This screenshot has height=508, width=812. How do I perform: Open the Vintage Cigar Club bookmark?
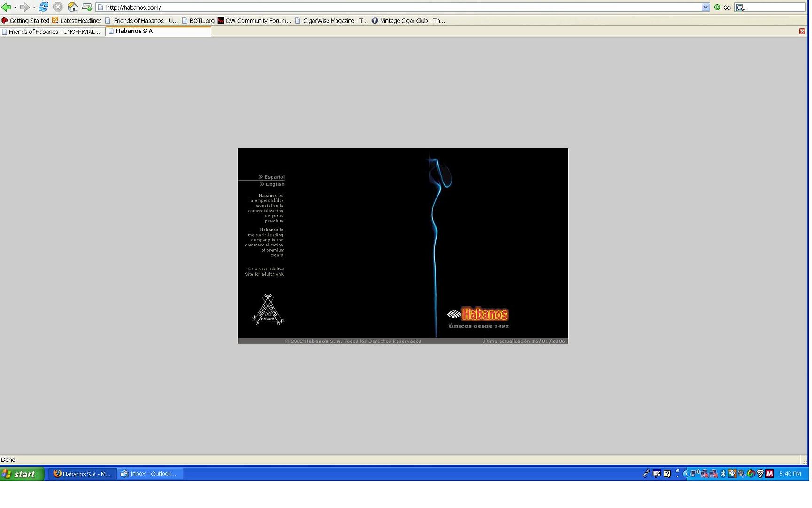tap(408, 21)
